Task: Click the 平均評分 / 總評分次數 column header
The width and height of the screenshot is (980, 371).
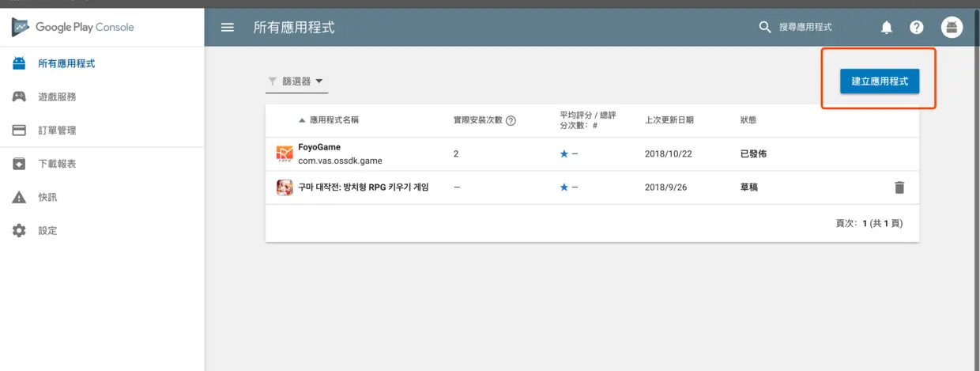Action: click(587, 120)
